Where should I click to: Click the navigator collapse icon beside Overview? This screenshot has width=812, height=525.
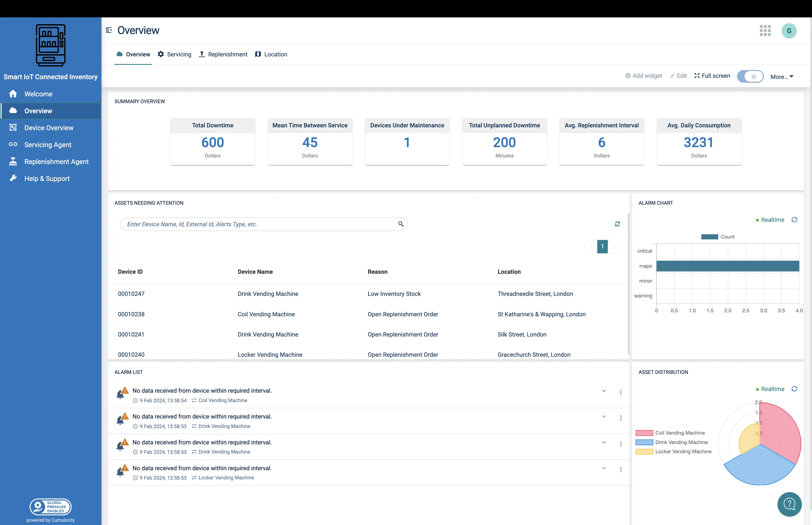tap(109, 30)
